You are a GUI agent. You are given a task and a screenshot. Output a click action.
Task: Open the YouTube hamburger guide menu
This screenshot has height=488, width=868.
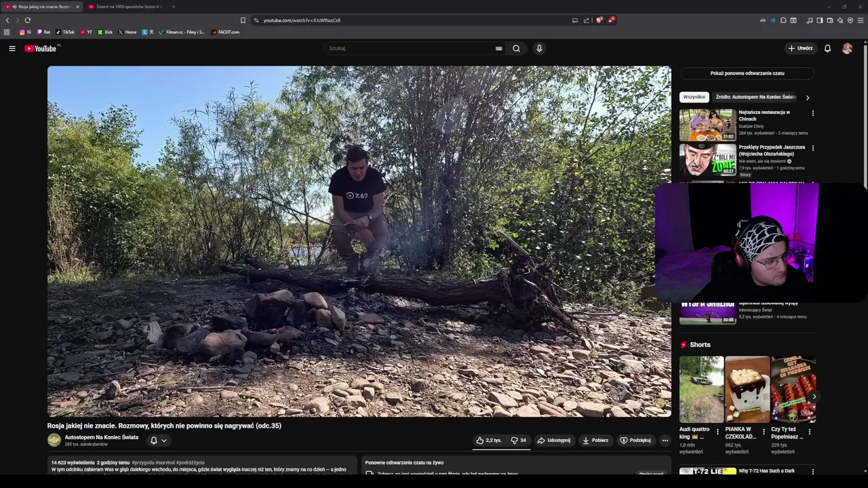(x=12, y=48)
